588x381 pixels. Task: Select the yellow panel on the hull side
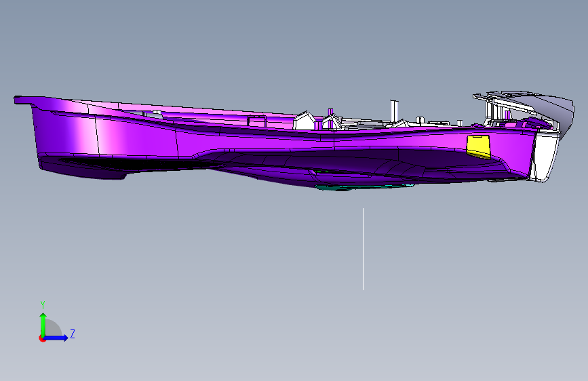(x=479, y=146)
